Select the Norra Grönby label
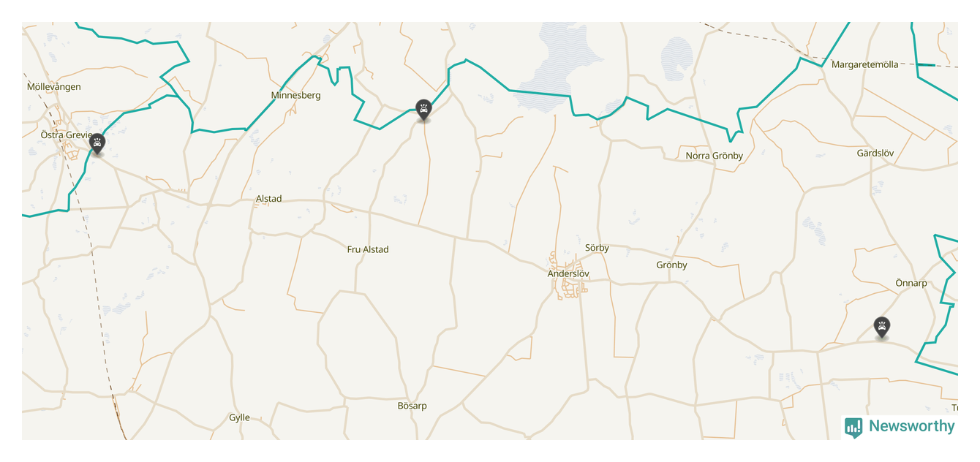The width and height of the screenshot is (980, 462). coord(714,156)
